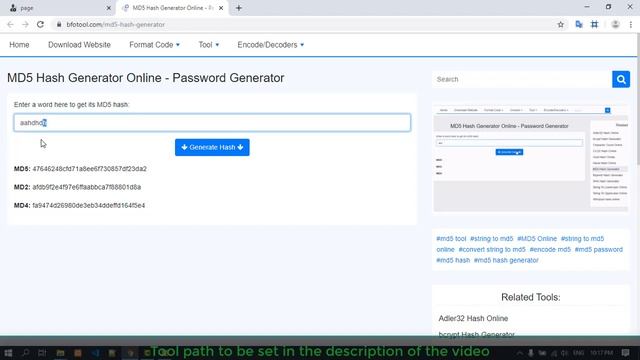Open the Windows Start menu
Viewport: 640px width, 360px height.
coord(8,353)
